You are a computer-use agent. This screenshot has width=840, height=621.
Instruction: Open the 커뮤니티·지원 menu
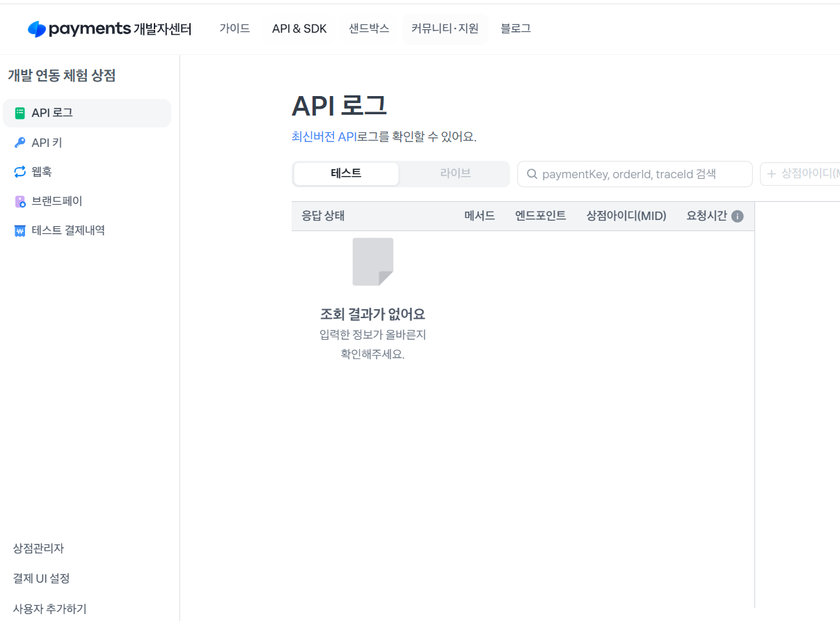(x=445, y=29)
